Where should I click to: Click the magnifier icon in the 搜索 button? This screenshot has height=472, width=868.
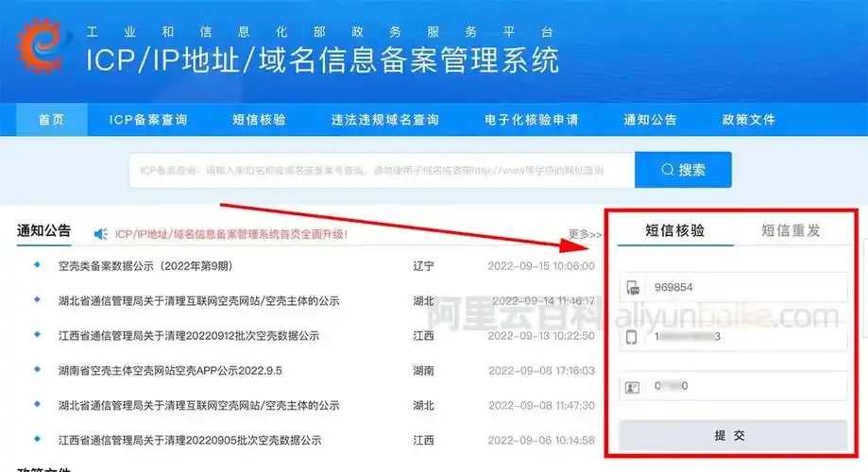[x=668, y=169]
